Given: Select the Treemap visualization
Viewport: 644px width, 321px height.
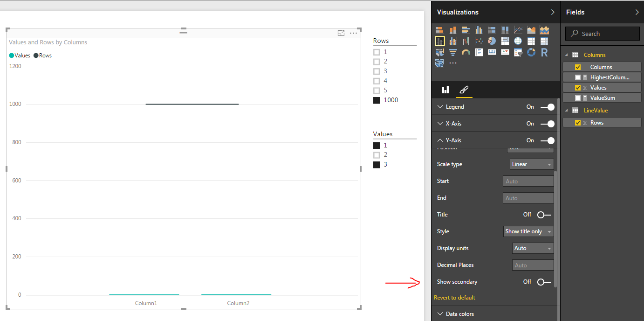Looking at the screenshot, I should coord(505,41).
